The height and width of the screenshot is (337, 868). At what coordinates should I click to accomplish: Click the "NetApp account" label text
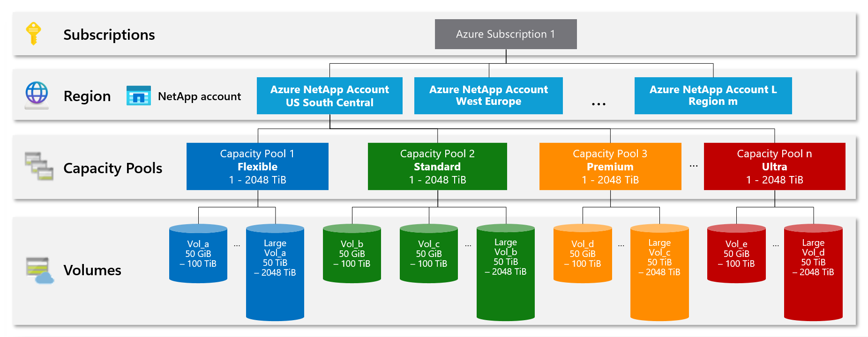tap(199, 96)
